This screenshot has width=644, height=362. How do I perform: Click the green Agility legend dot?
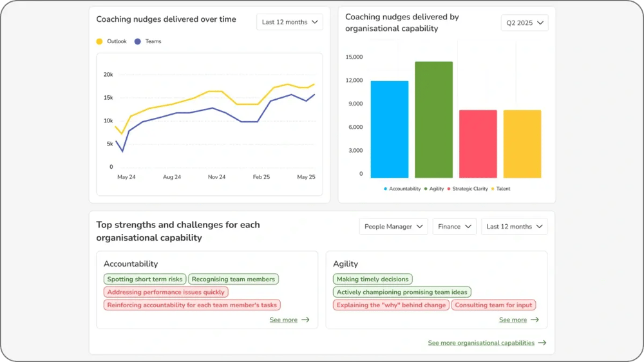426,189
